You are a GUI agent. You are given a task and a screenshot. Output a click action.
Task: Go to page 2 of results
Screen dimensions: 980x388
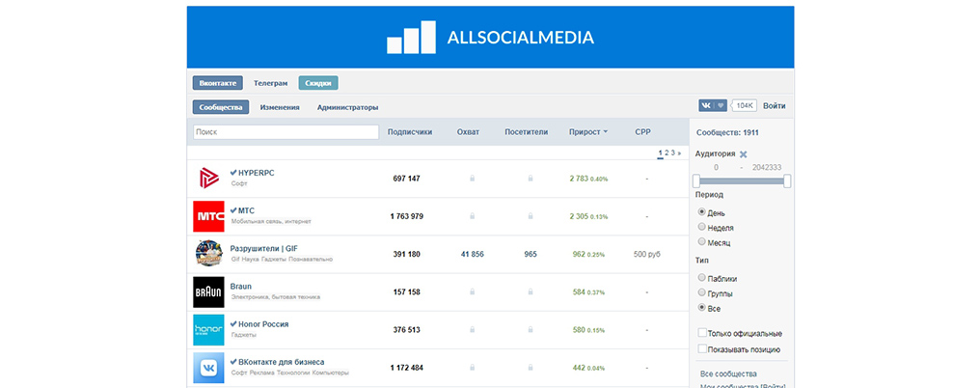(x=667, y=152)
